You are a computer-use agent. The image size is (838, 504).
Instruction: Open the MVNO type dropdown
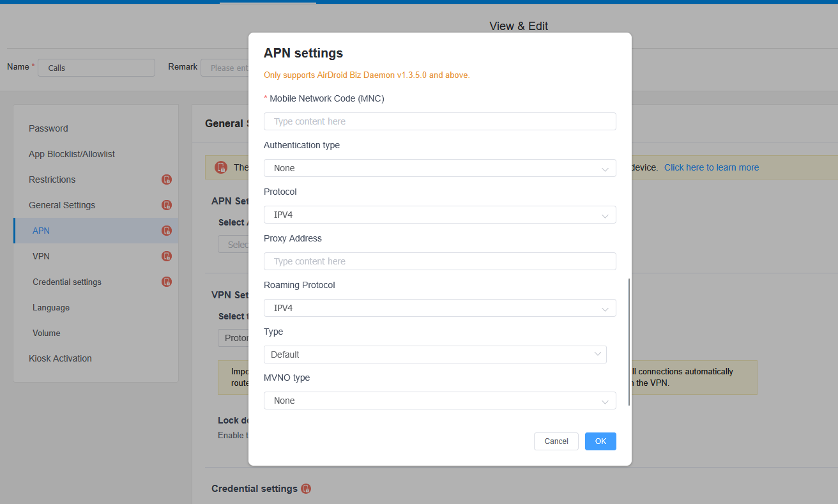439,401
